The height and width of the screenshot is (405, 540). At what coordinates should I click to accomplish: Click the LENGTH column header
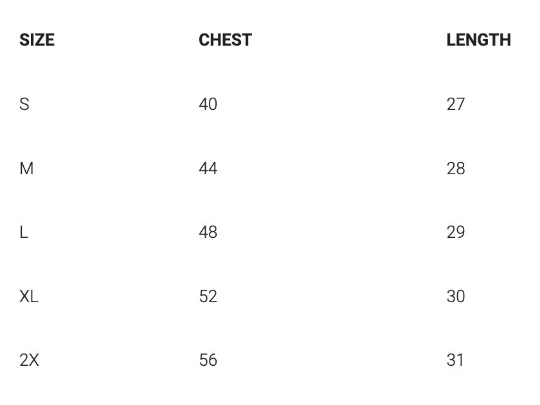coord(479,40)
